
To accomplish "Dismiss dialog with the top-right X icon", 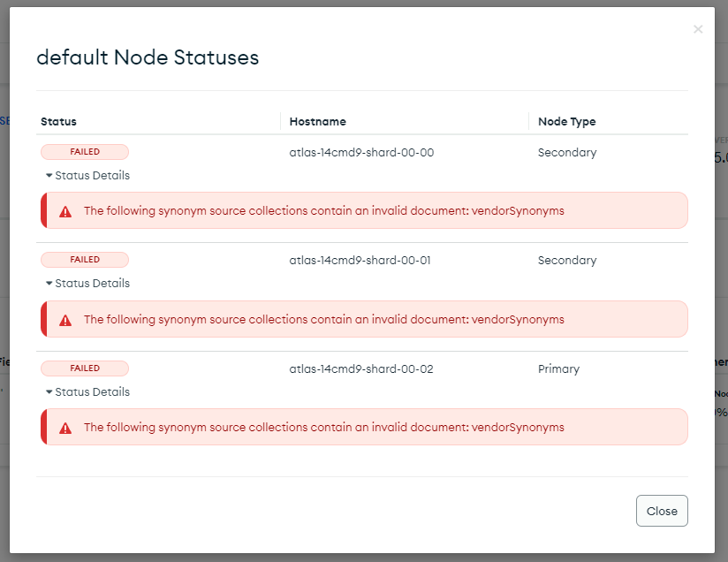I will click(698, 29).
